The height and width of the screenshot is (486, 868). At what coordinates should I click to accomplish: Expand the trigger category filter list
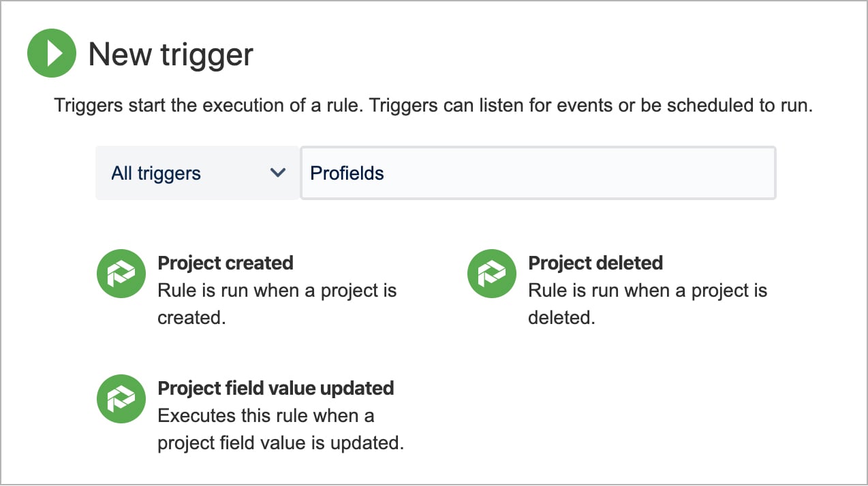197,173
